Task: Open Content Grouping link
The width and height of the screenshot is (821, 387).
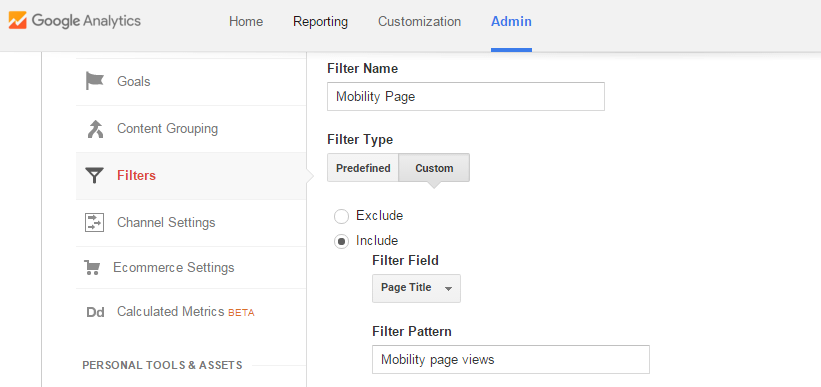Action: coord(168,129)
